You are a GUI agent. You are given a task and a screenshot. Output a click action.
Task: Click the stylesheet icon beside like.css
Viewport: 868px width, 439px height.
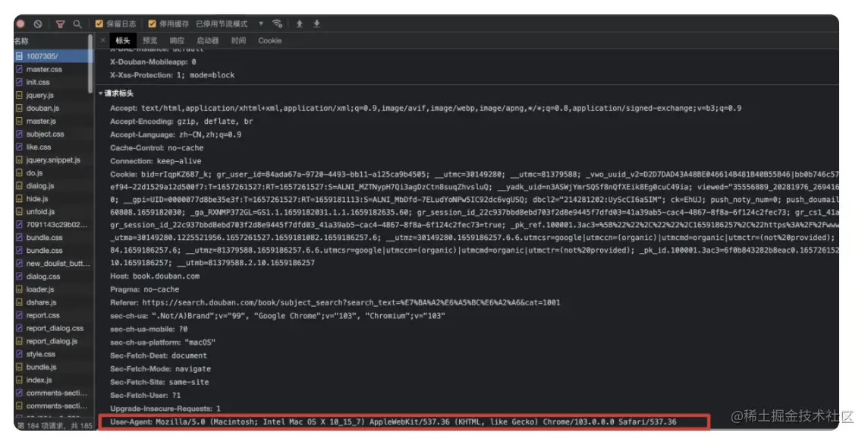click(x=20, y=147)
